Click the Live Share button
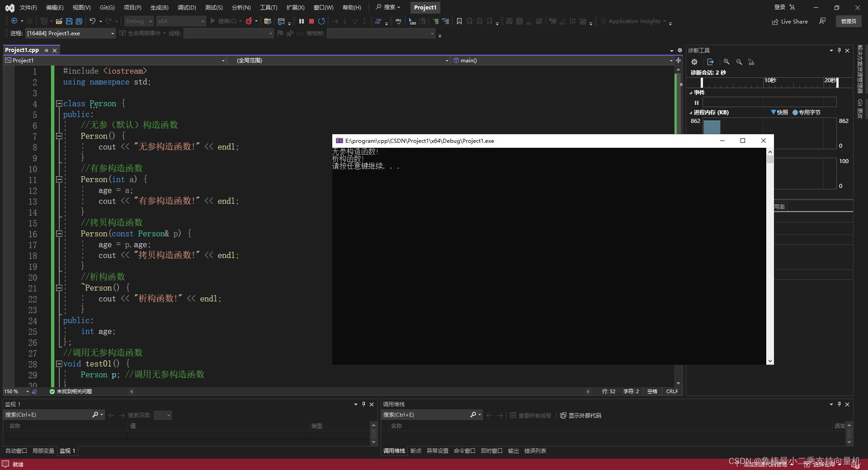The width and height of the screenshot is (868, 470). coord(790,21)
